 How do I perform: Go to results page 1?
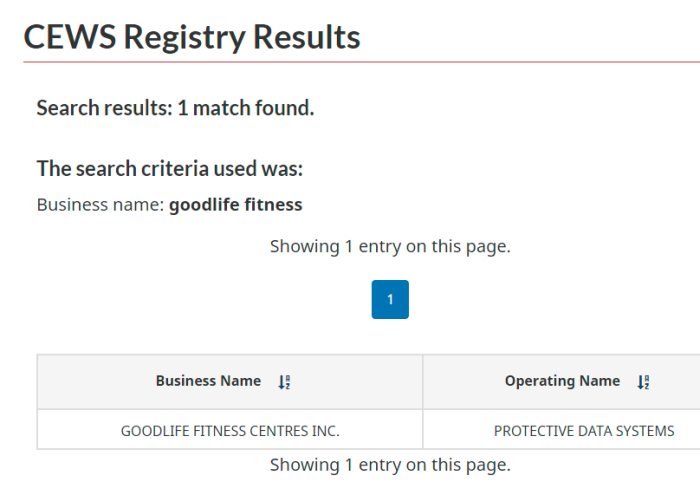point(390,299)
